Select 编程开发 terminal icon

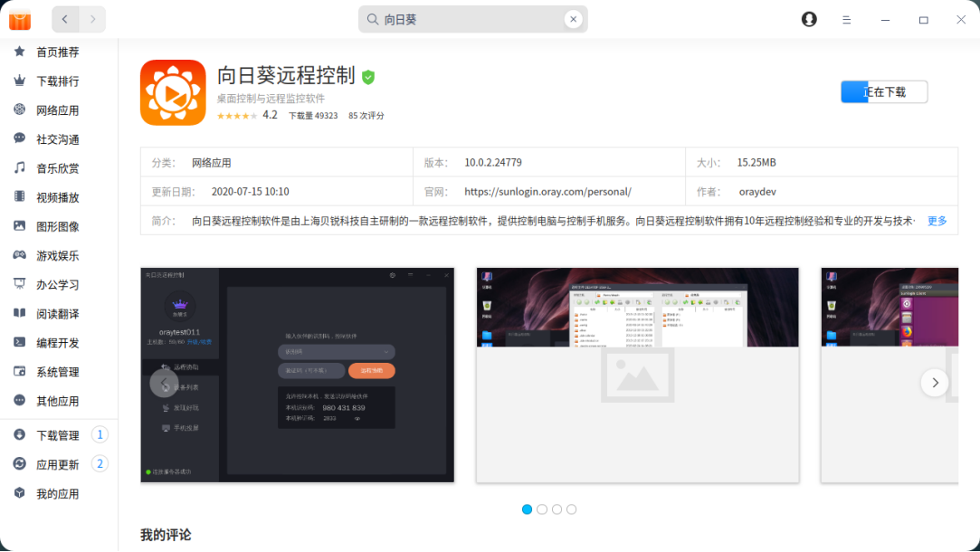pos(19,342)
